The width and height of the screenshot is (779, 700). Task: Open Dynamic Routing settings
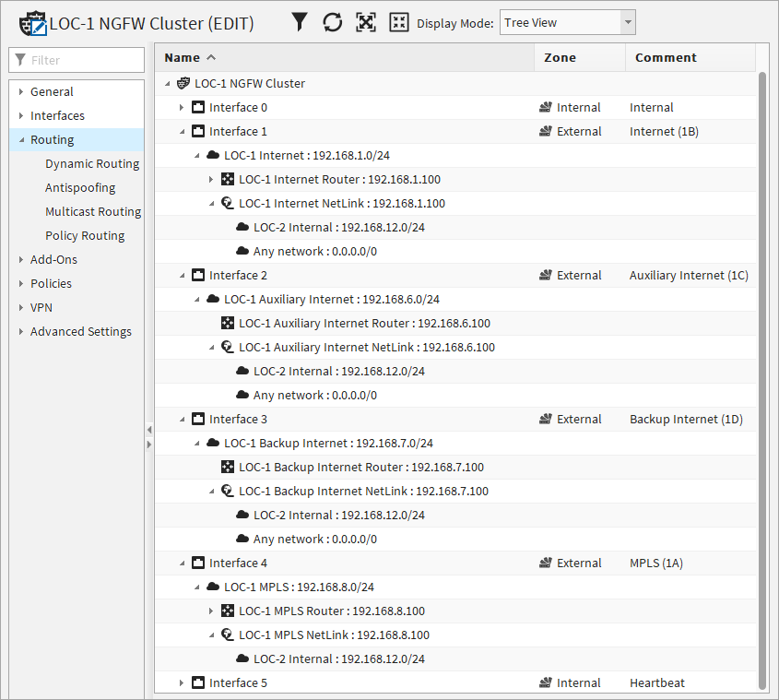coord(92,163)
